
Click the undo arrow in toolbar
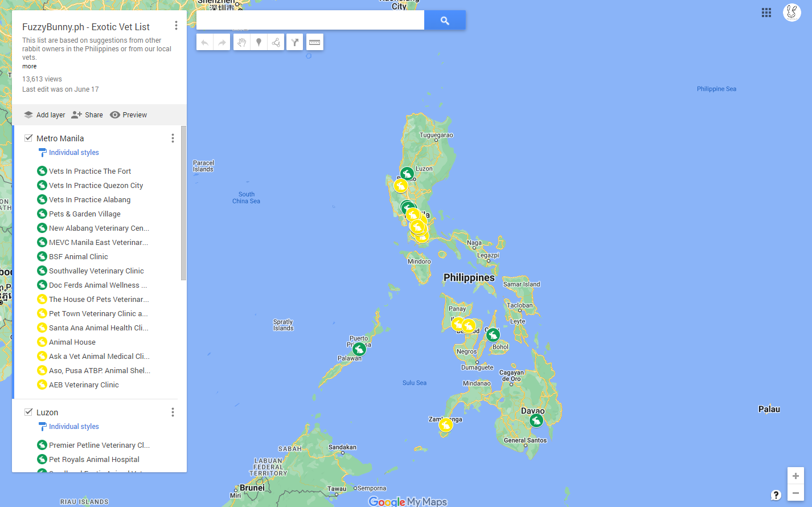(x=205, y=42)
